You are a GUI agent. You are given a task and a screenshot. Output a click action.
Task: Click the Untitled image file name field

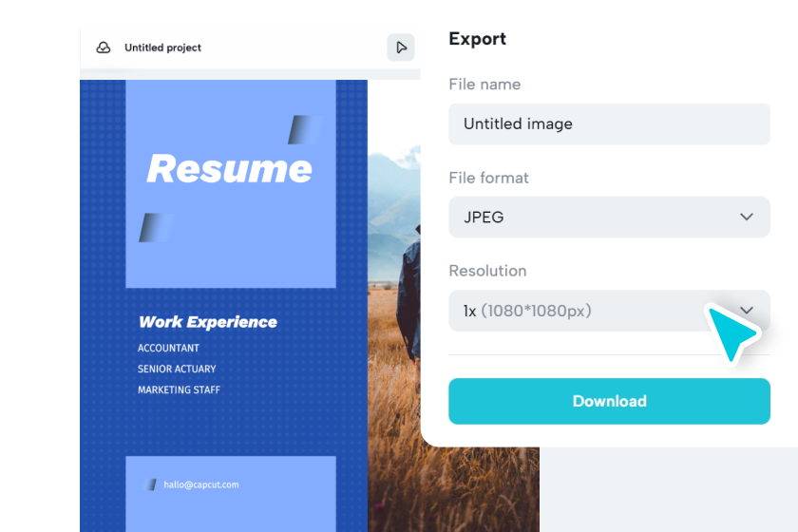tap(609, 123)
